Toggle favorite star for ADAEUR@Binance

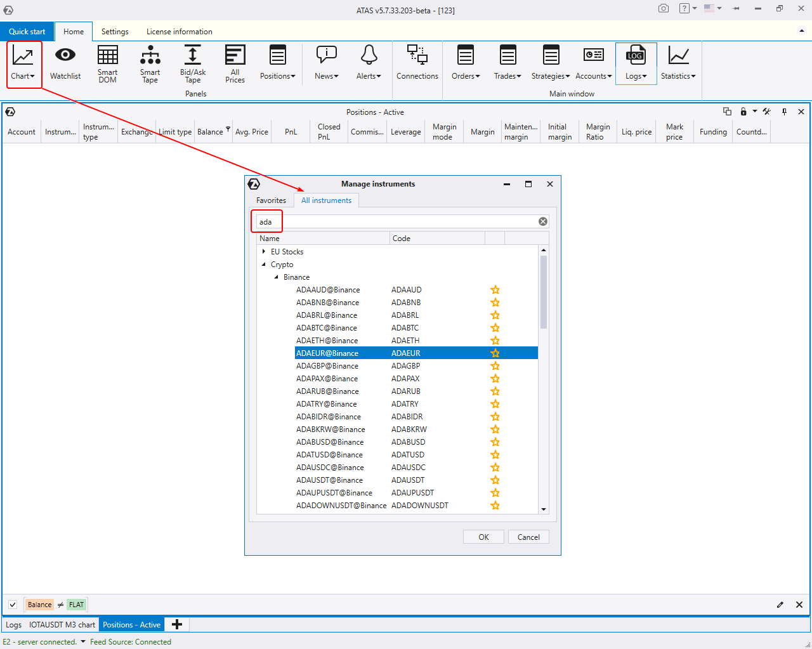[495, 353]
